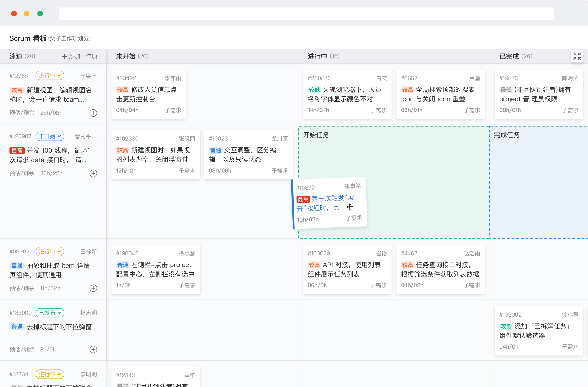The width and height of the screenshot is (588, 387).
Task: Click the 未开始 column header
Action: pos(126,56)
